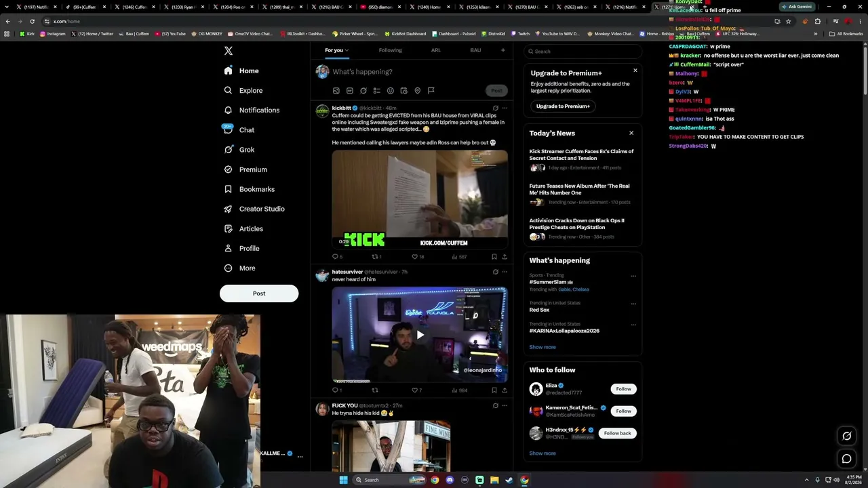Open File Explorer from the taskbar

tap(494, 480)
